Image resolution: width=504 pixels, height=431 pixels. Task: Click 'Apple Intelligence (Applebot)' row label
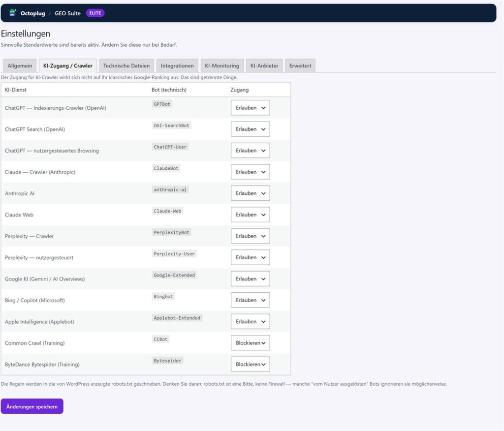click(39, 322)
